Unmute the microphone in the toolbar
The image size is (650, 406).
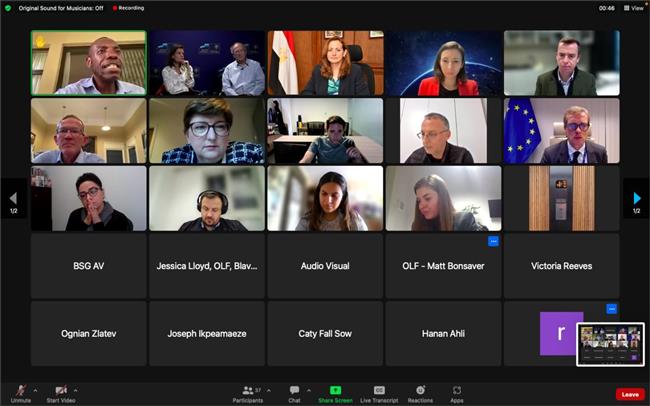click(21, 391)
